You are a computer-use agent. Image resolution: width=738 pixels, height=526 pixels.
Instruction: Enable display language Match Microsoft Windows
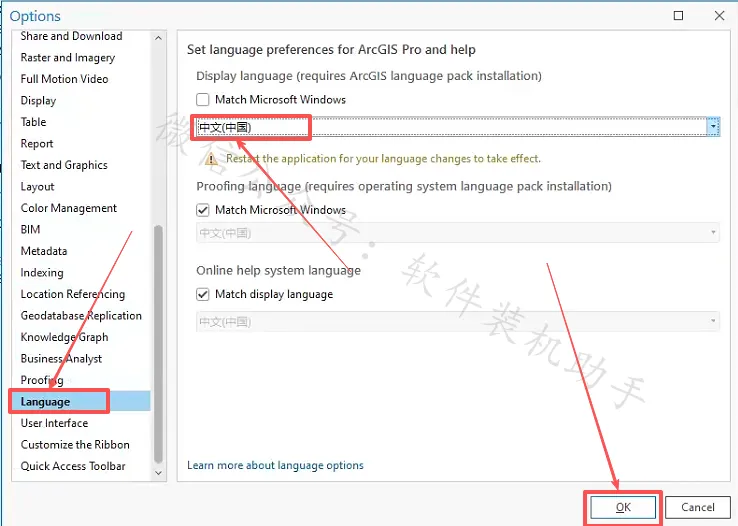click(203, 100)
